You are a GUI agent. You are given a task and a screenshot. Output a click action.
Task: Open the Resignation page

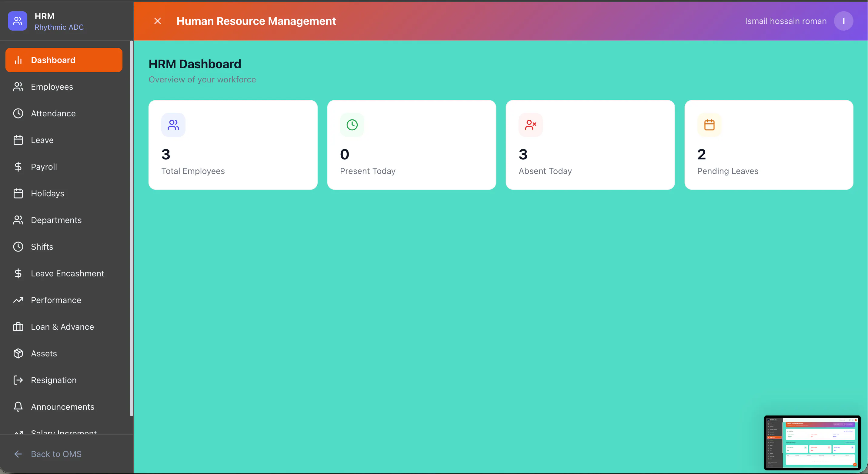64,380
